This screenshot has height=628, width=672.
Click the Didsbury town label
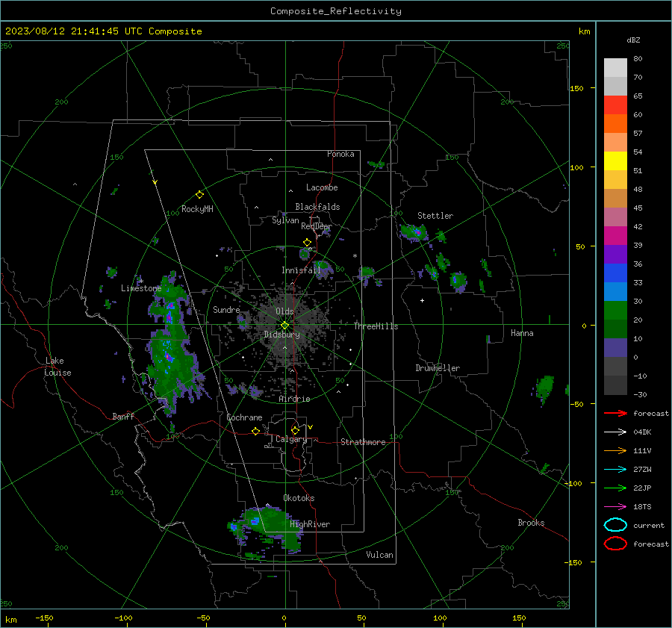281,335
